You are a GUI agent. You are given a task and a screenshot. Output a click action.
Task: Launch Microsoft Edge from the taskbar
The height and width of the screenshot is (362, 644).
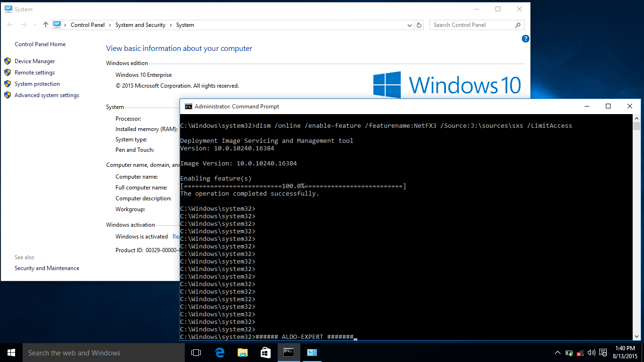pos(219,353)
